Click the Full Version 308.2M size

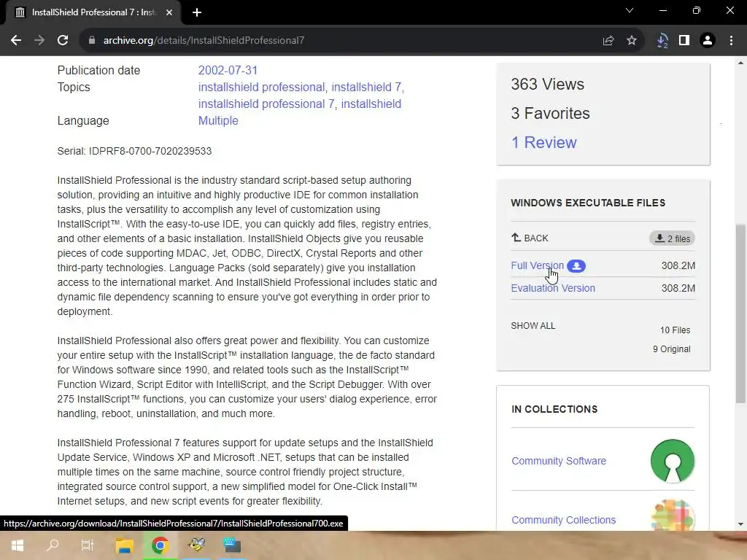click(x=678, y=265)
